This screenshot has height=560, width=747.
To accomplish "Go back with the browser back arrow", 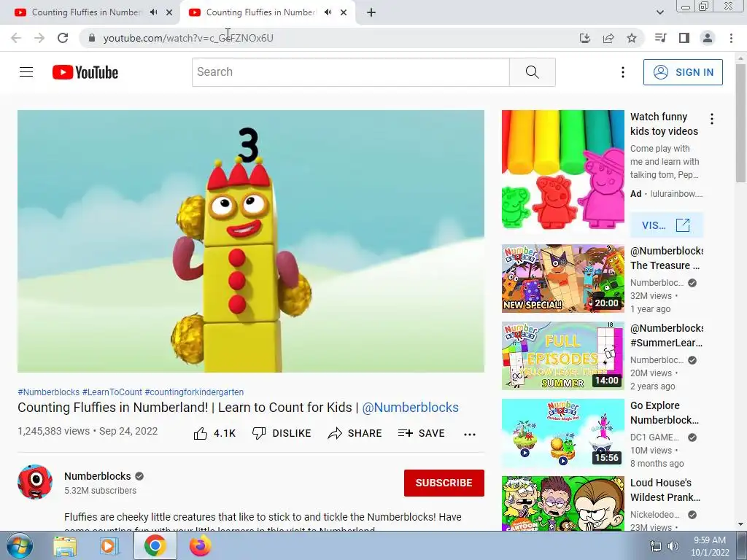I will click(x=16, y=38).
